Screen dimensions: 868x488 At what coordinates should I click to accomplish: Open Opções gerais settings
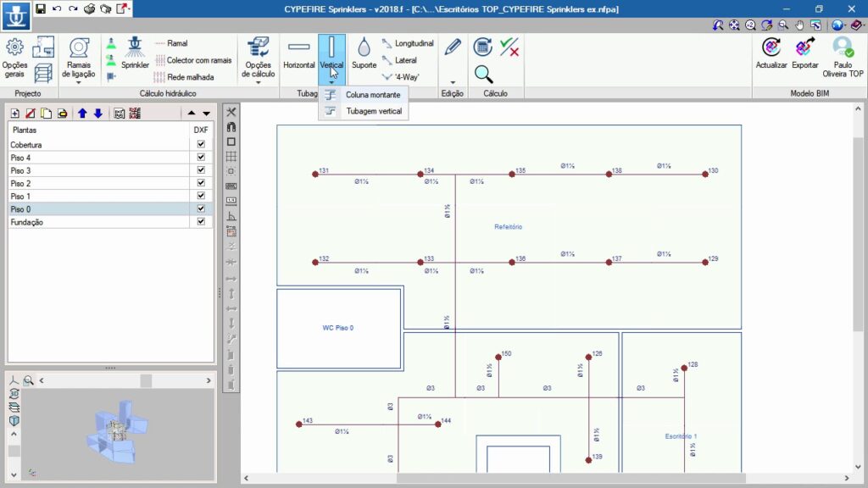[x=14, y=56]
